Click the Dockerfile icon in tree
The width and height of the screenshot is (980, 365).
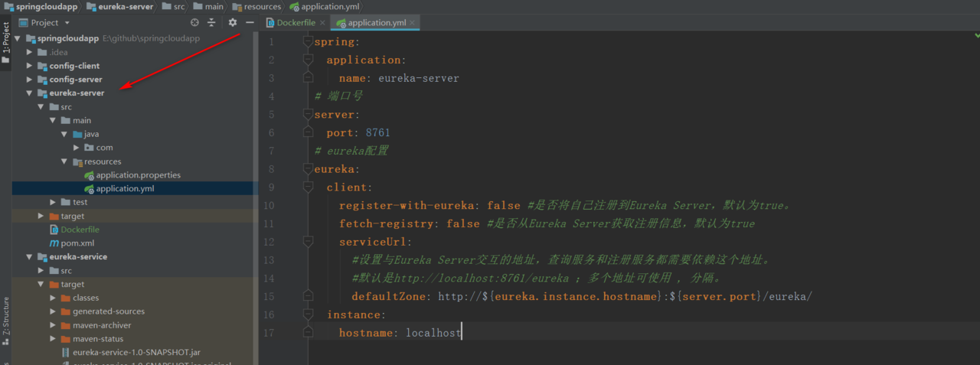click(x=54, y=230)
